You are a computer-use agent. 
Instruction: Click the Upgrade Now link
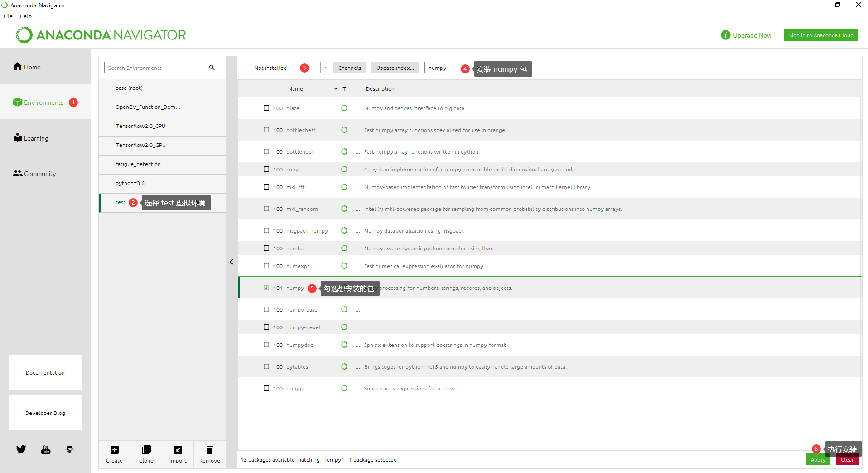tap(752, 35)
